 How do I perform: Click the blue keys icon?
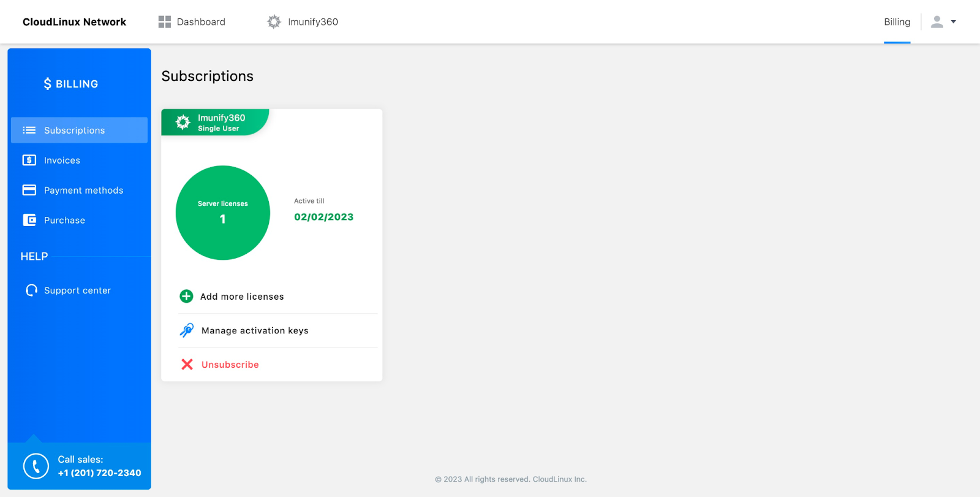click(x=187, y=330)
